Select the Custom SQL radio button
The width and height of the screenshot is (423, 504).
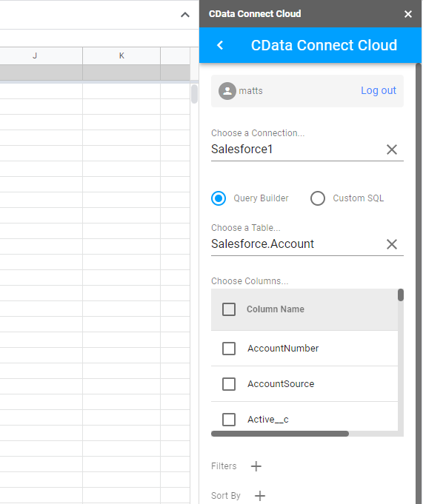coord(318,198)
